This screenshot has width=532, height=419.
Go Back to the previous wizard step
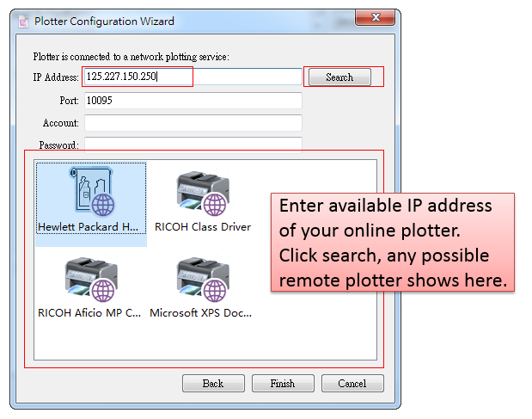point(212,384)
